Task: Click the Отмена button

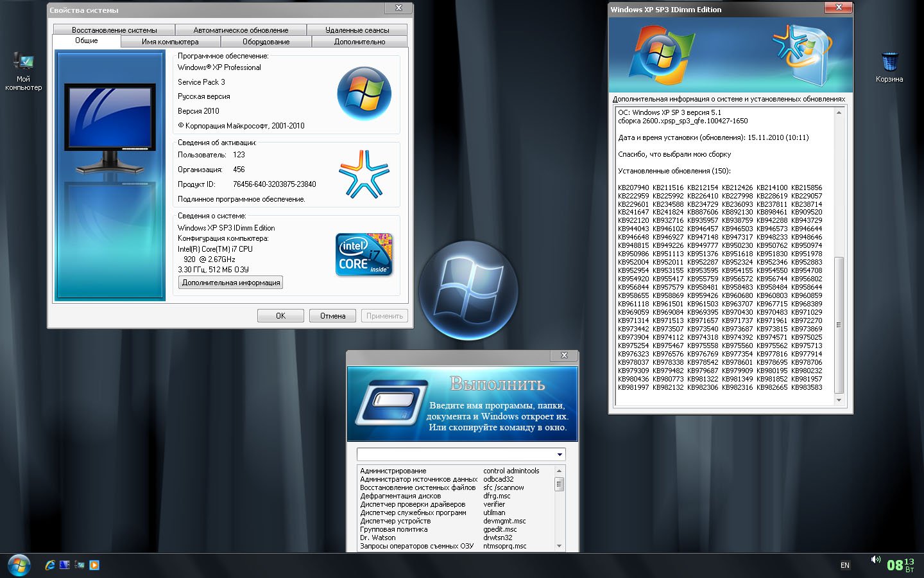Action: point(332,315)
